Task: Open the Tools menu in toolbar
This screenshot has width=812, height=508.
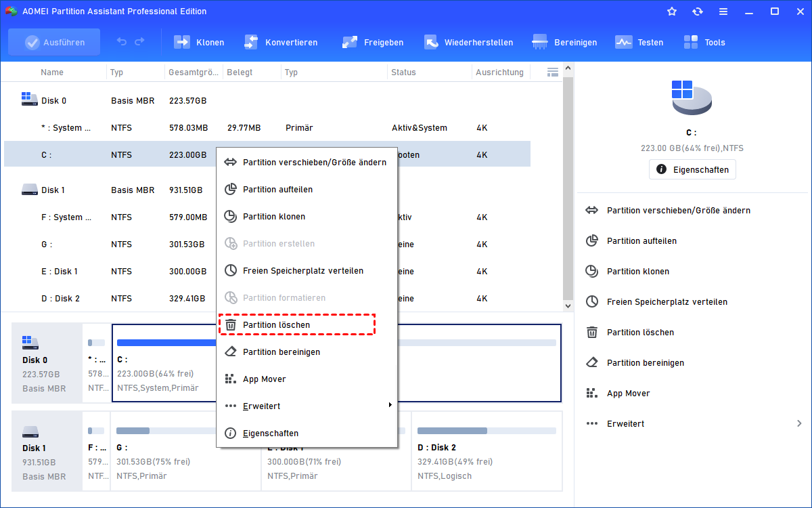Action: (704, 42)
